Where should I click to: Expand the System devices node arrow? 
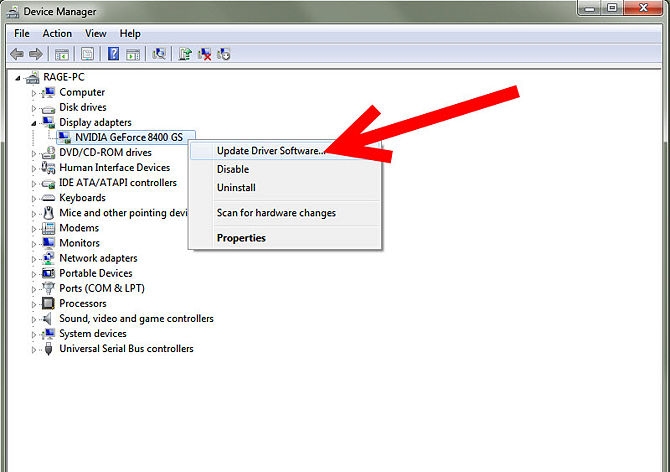pyautogui.click(x=34, y=334)
